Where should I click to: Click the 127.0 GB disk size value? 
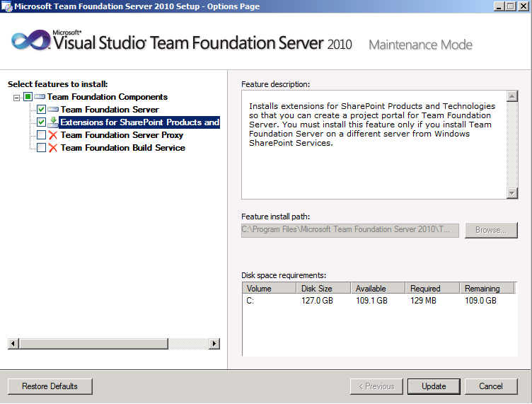click(317, 301)
